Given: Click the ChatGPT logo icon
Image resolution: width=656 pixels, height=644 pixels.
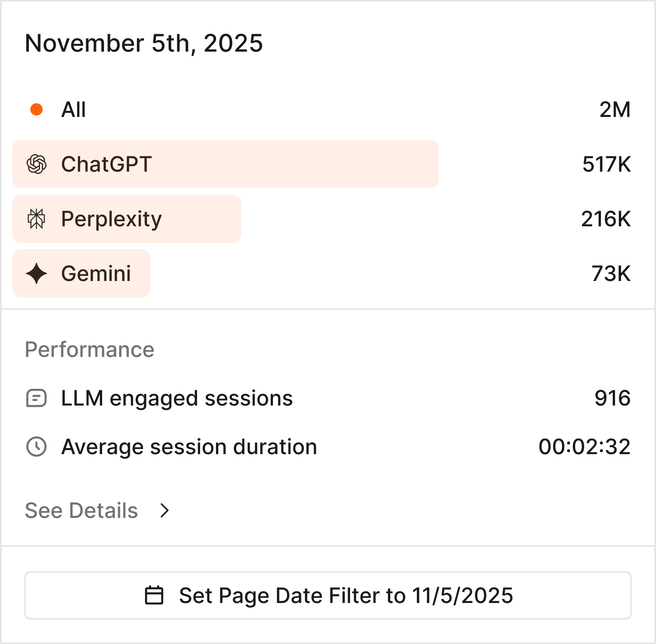Looking at the screenshot, I should tap(36, 164).
